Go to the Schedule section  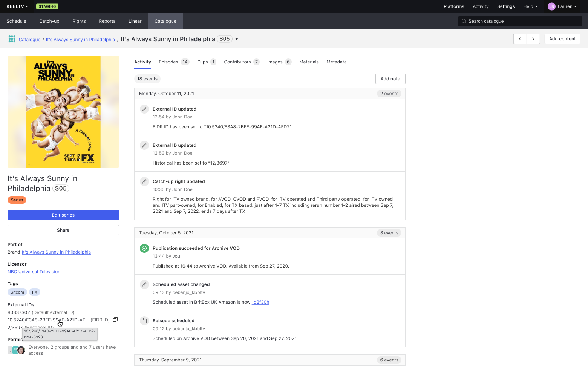[x=16, y=21]
